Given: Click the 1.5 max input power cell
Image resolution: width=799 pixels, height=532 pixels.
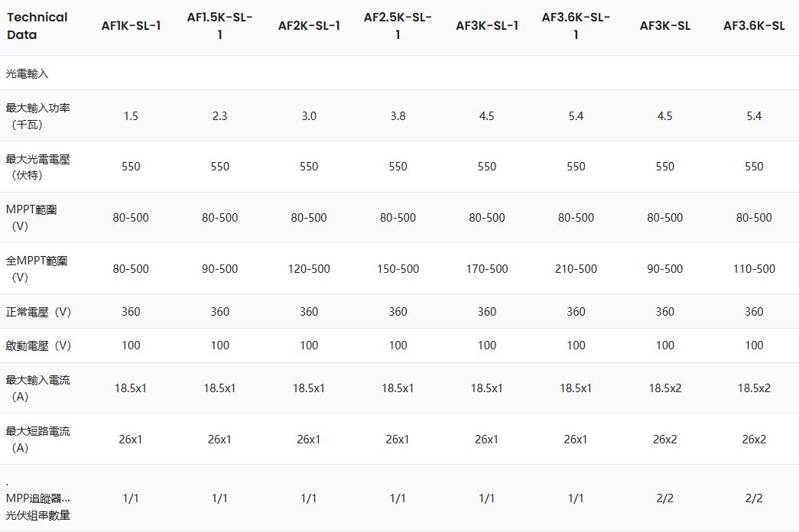Looking at the screenshot, I should [131, 116].
